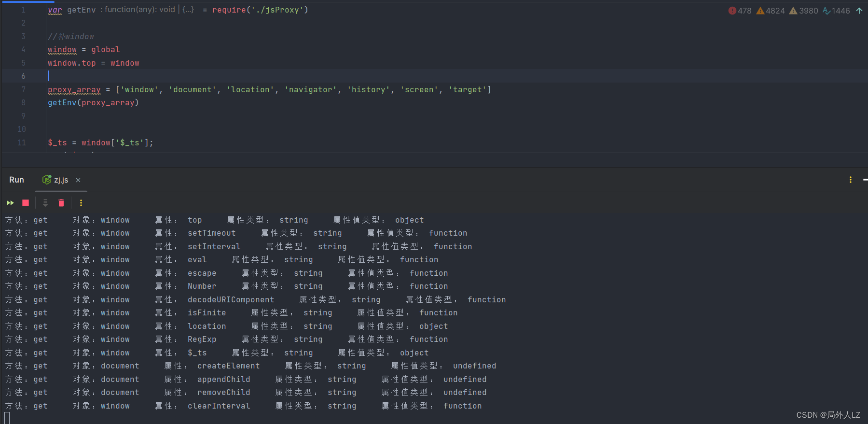Show 478 errors in inspections widget
The image size is (868, 424).
click(x=740, y=11)
